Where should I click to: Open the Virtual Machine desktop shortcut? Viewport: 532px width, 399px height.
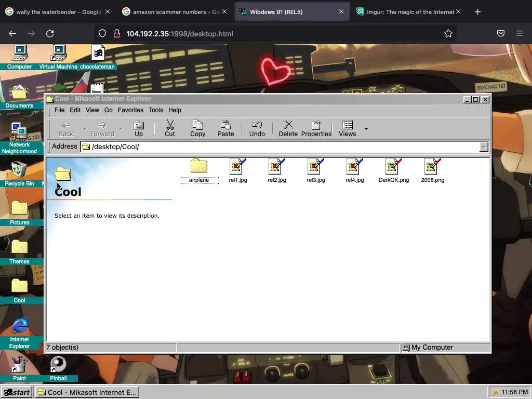tap(58, 57)
